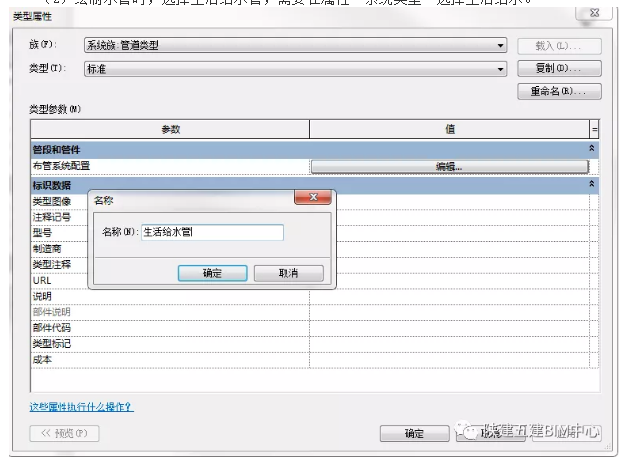Image resolution: width=624 pixels, height=461 pixels.
Task: Click the 值 column header
Action: 449,129
